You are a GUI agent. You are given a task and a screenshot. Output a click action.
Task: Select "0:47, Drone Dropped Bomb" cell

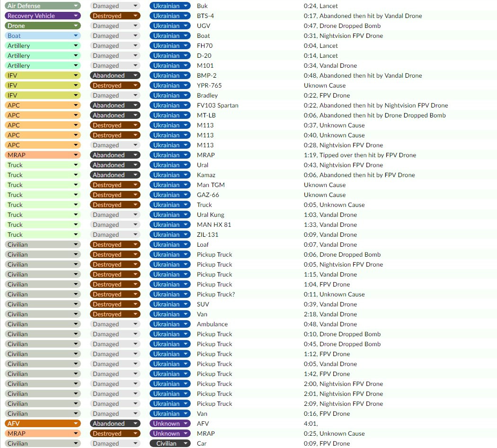point(342,26)
